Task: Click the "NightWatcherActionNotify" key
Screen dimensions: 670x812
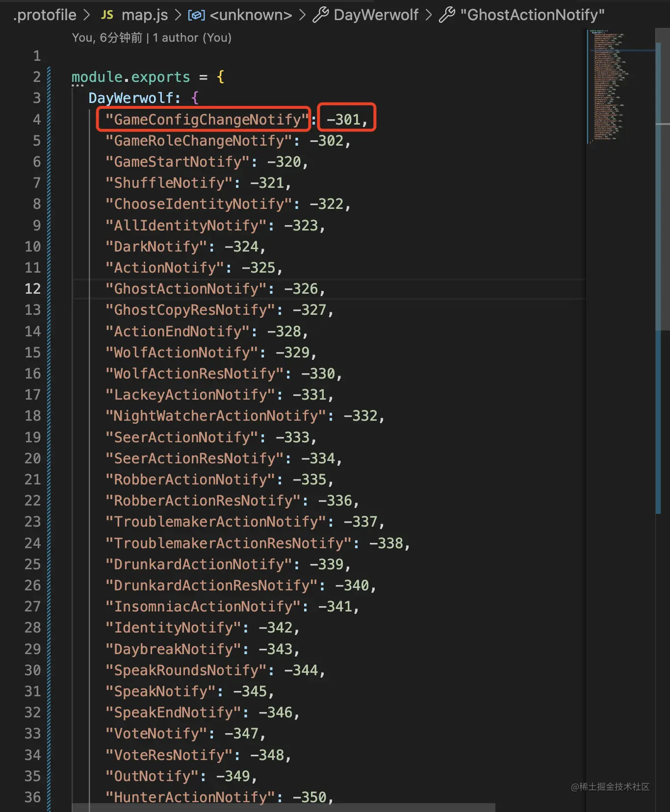Action: 216,416
